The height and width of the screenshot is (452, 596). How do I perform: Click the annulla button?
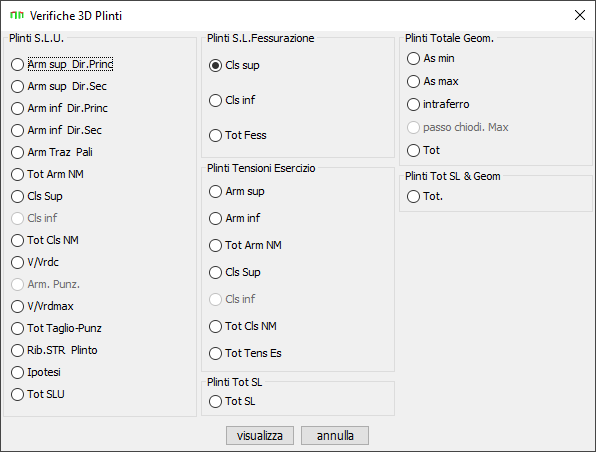(x=335, y=435)
